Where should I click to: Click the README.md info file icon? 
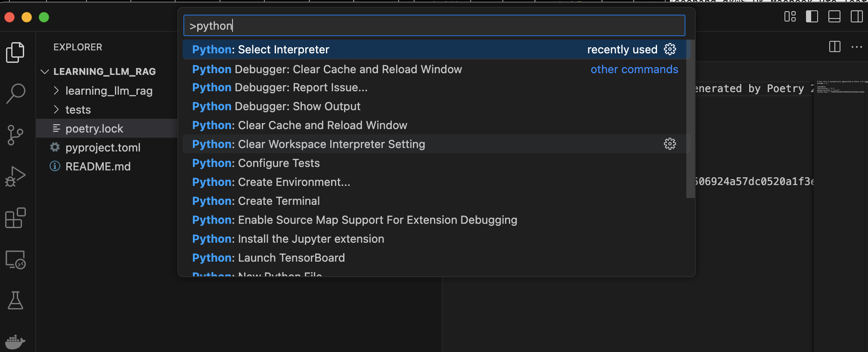[x=55, y=166]
